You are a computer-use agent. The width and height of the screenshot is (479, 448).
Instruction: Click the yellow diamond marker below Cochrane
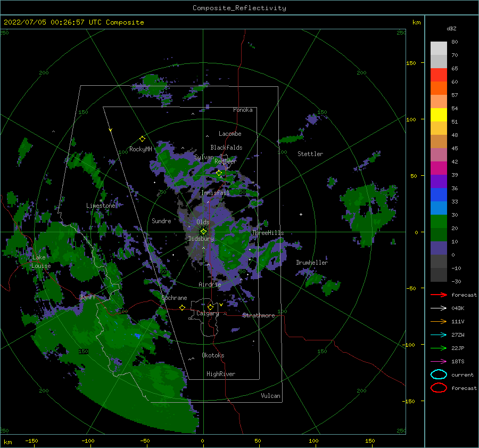(x=182, y=307)
